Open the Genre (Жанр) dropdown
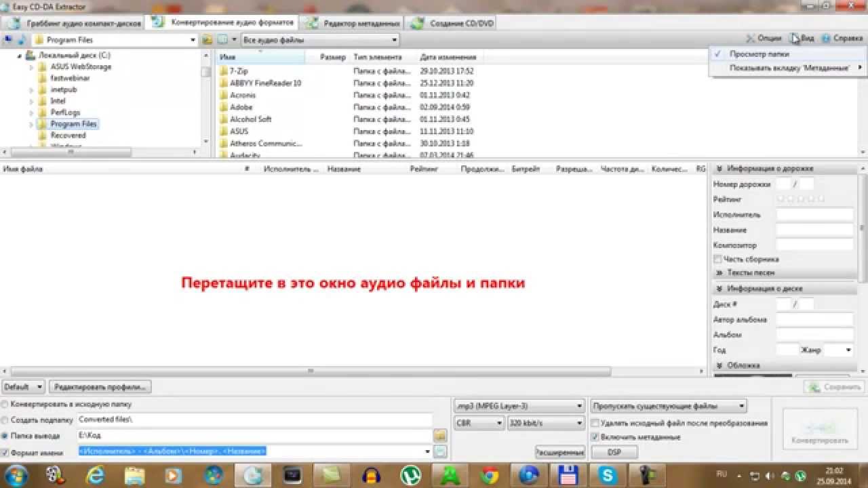This screenshot has height=488, width=868. (x=848, y=350)
